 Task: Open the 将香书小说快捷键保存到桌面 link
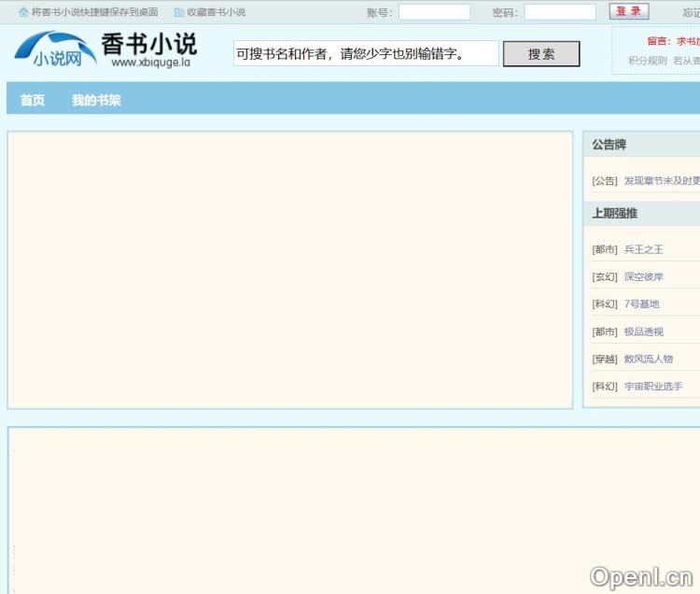pos(94,12)
